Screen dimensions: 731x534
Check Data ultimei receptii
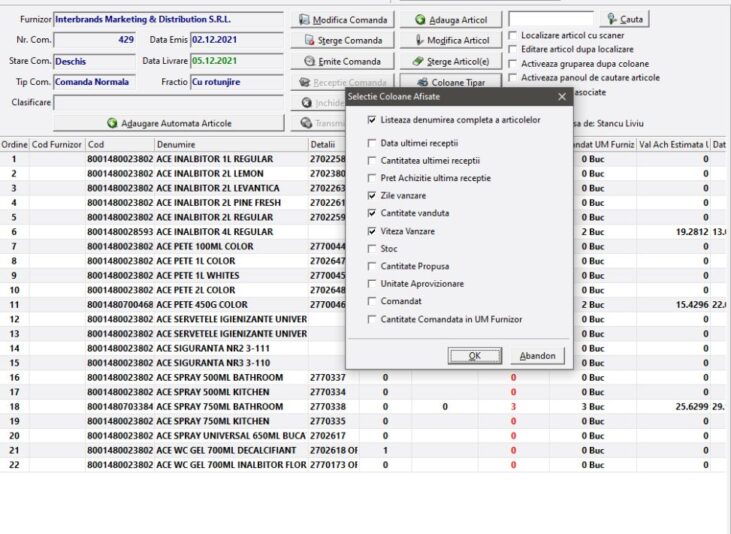(373, 143)
